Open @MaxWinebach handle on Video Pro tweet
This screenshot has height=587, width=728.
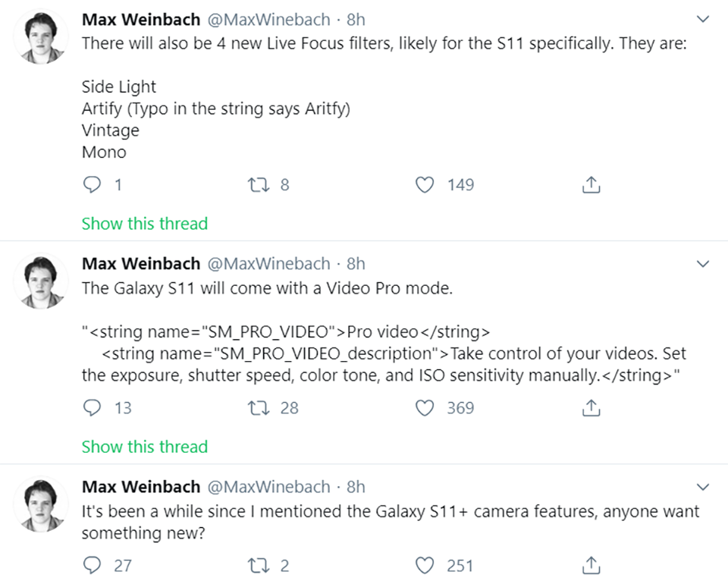point(268,264)
